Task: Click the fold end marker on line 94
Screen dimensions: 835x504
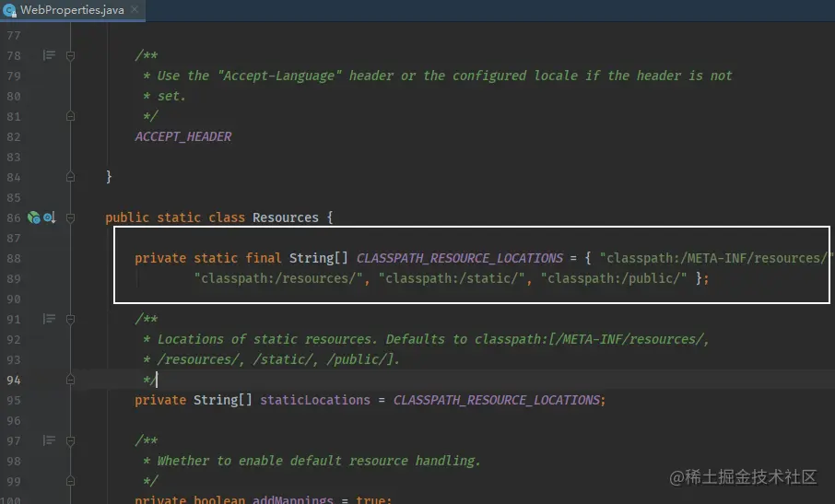Action: 70,380
